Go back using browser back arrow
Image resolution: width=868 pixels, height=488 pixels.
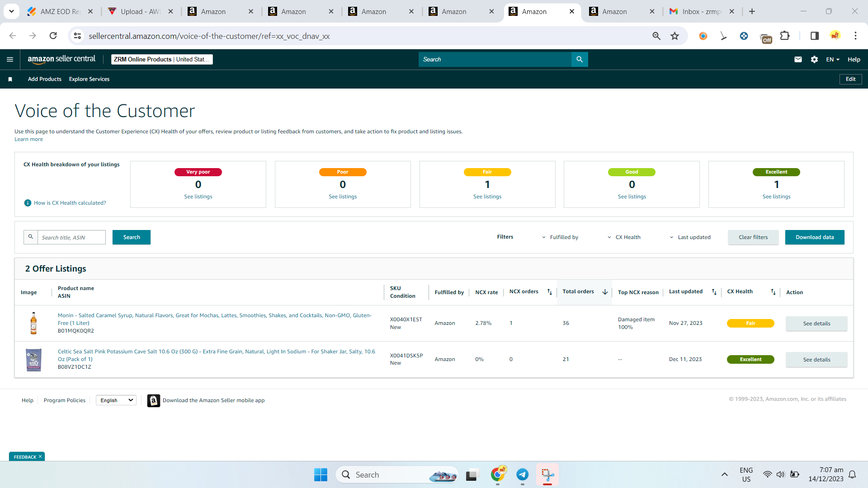click(x=13, y=36)
